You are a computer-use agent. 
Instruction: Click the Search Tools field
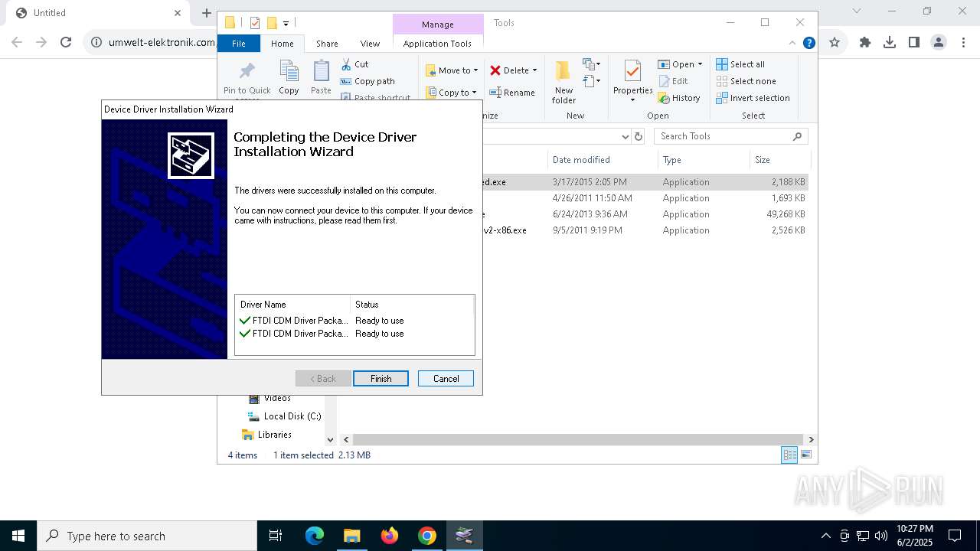click(731, 136)
